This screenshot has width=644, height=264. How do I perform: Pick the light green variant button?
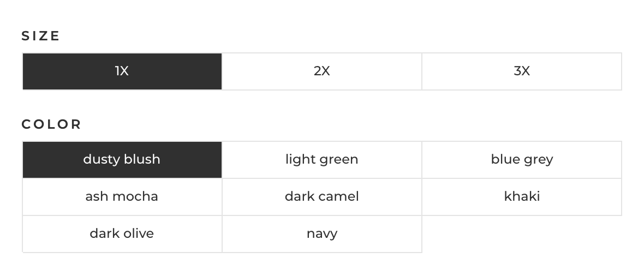coord(322,160)
